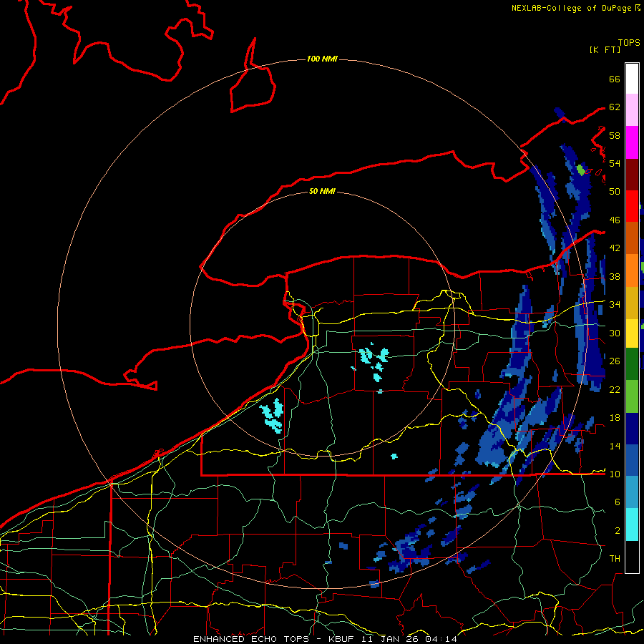Click the legend value 50

point(615,191)
